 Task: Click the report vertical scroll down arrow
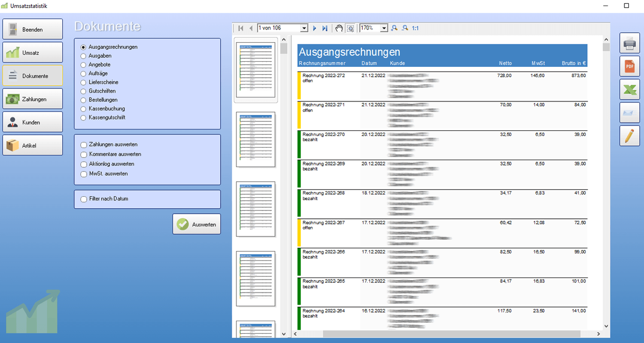606,326
